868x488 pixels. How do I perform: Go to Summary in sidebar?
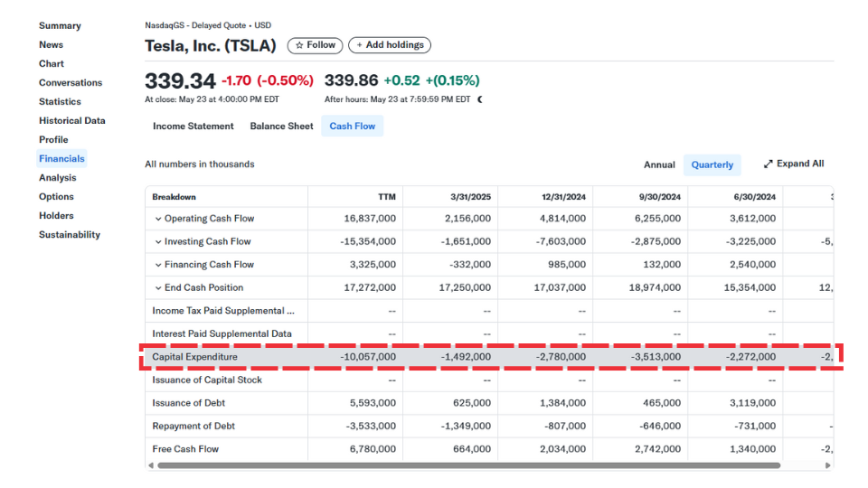click(x=60, y=26)
